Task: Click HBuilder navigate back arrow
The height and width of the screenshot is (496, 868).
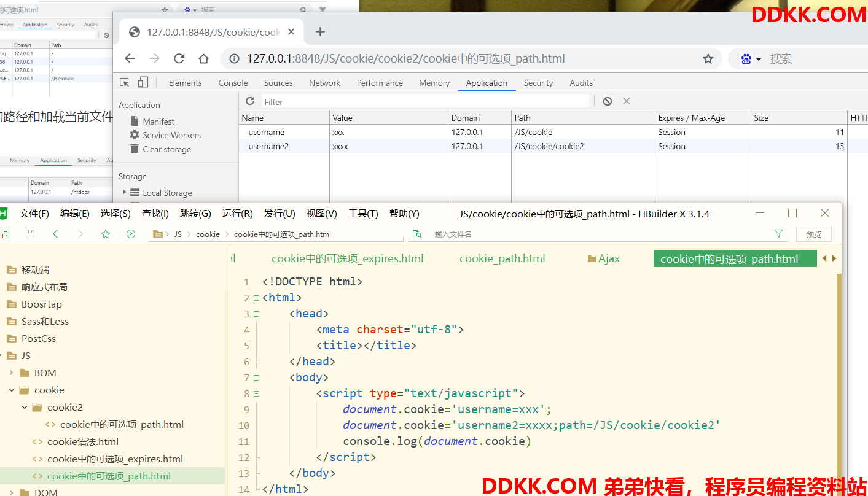Action: coord(55,234)
